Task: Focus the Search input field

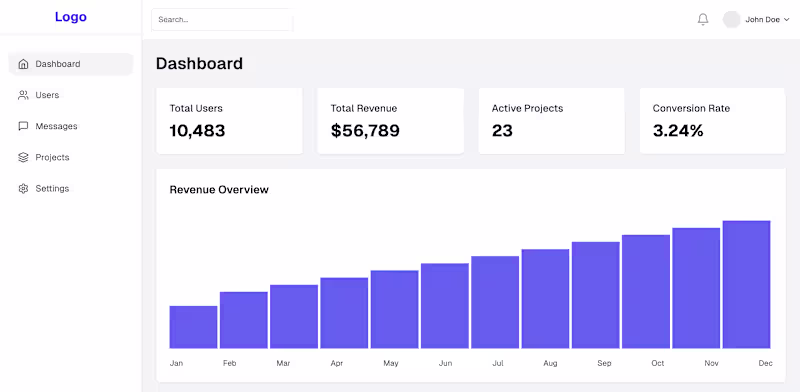Action: tap(222, 19)
